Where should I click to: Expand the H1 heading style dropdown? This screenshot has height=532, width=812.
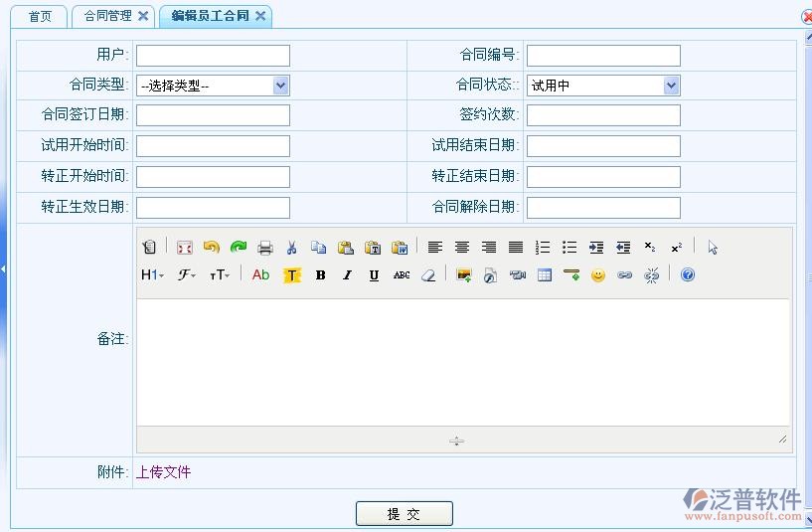tap(152, 275)
